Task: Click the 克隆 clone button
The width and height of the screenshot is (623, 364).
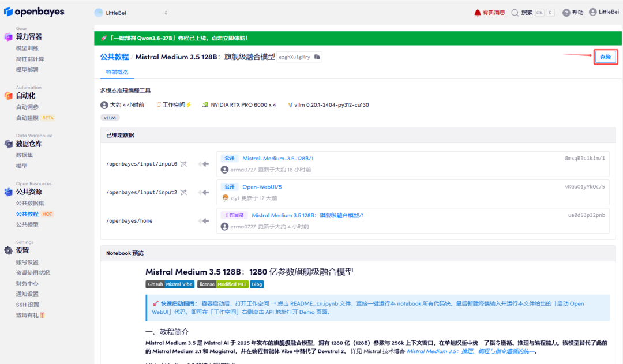Action: 605,57
